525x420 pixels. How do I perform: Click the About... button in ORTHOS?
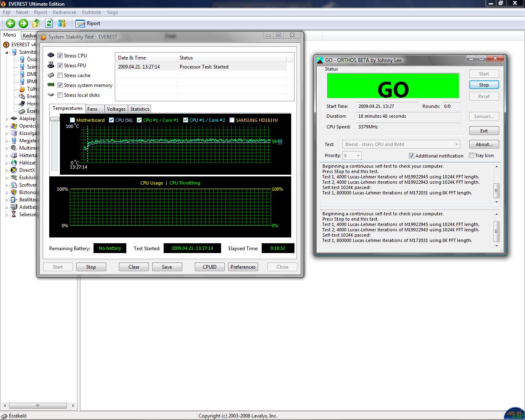click(x=484, y=144)
